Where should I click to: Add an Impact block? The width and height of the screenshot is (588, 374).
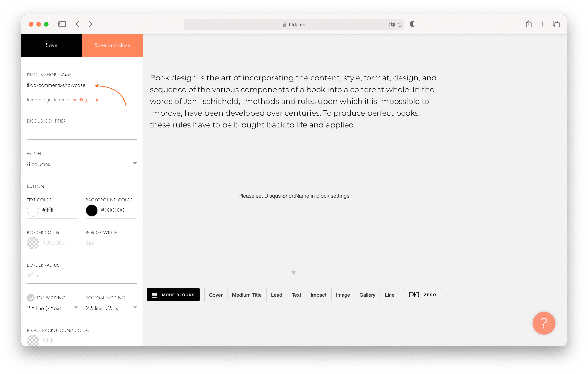tap(318, 295)
